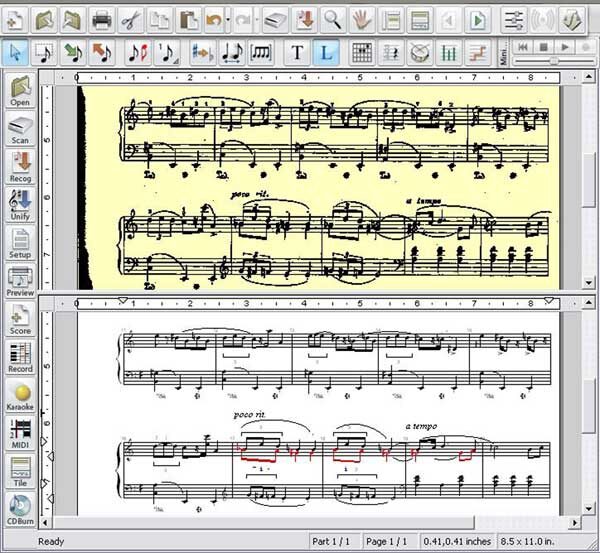Image resolution: width=600 pixels, height=553 pixels.
Task: Click the new document icon in top toolbar
Action: 15,20
